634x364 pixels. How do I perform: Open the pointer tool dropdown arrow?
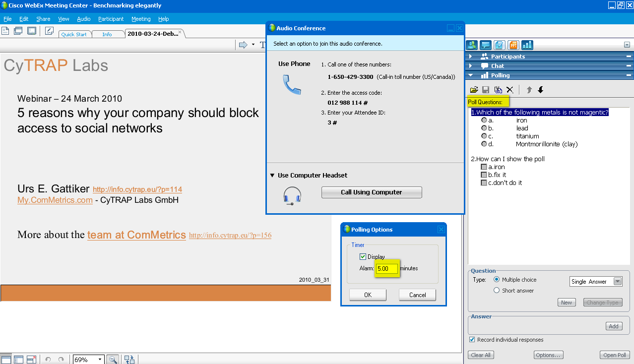[253, 45]
